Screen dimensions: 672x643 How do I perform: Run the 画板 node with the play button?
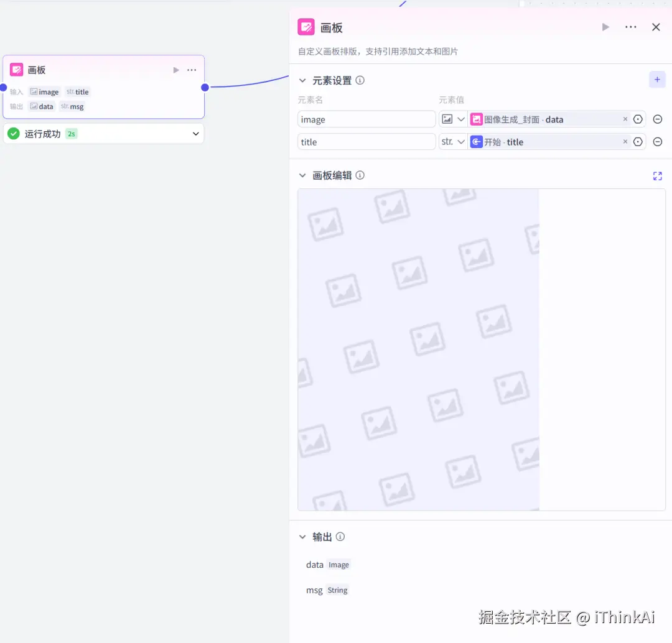click(x=605, y=27)
